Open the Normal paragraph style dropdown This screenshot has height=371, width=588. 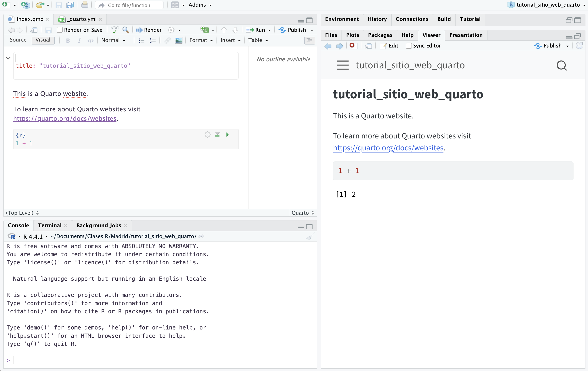click(x=113, y=40)
